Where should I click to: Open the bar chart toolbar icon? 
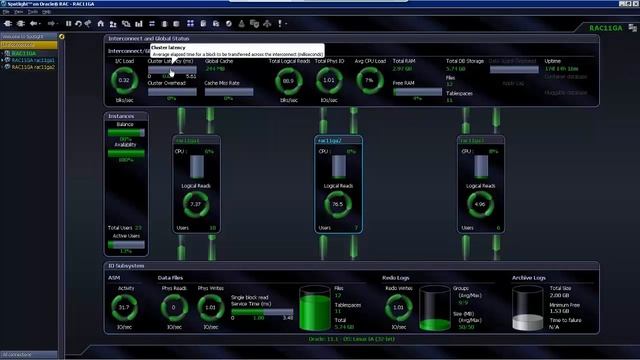[139, 24]
